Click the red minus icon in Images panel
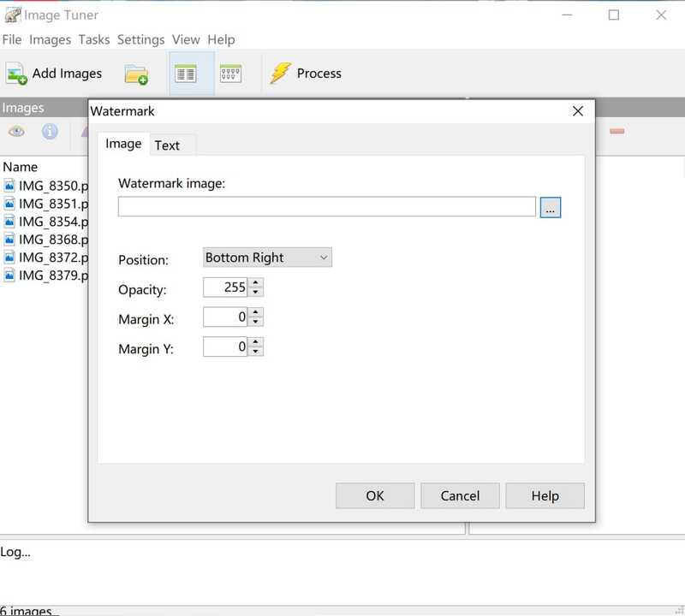The width and height of the screenshot is (685, 616). click(616, 131)
